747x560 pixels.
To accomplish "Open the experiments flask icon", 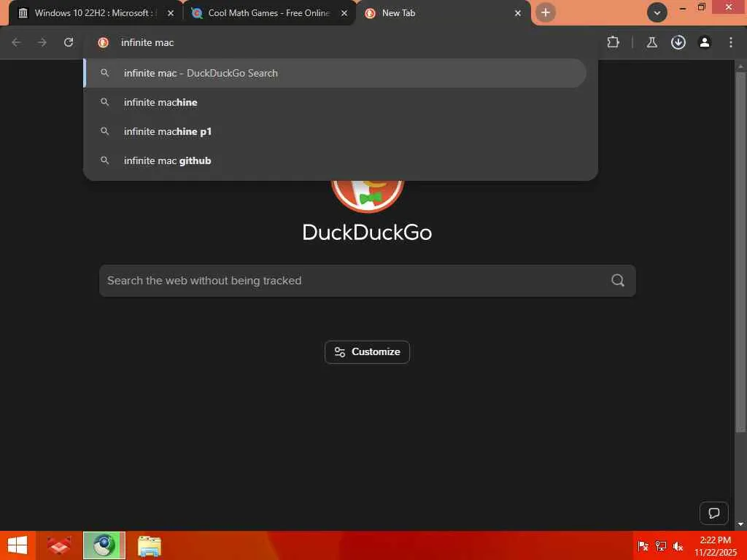I will click(651, 42).
